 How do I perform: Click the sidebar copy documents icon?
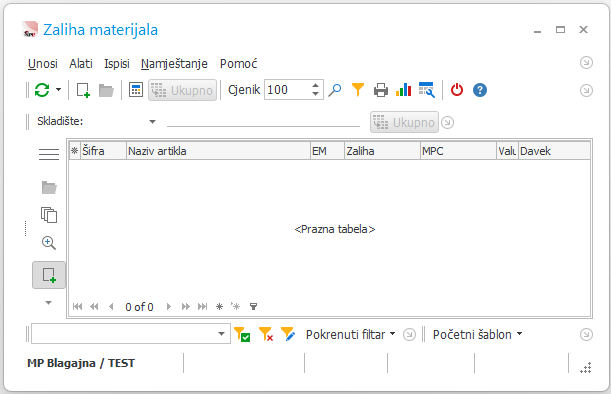49,215
